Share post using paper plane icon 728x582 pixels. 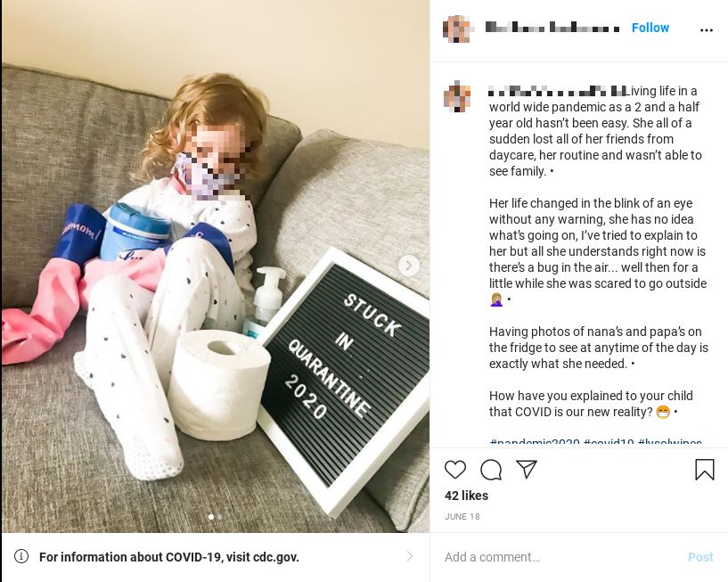click(x=527, y=469)
